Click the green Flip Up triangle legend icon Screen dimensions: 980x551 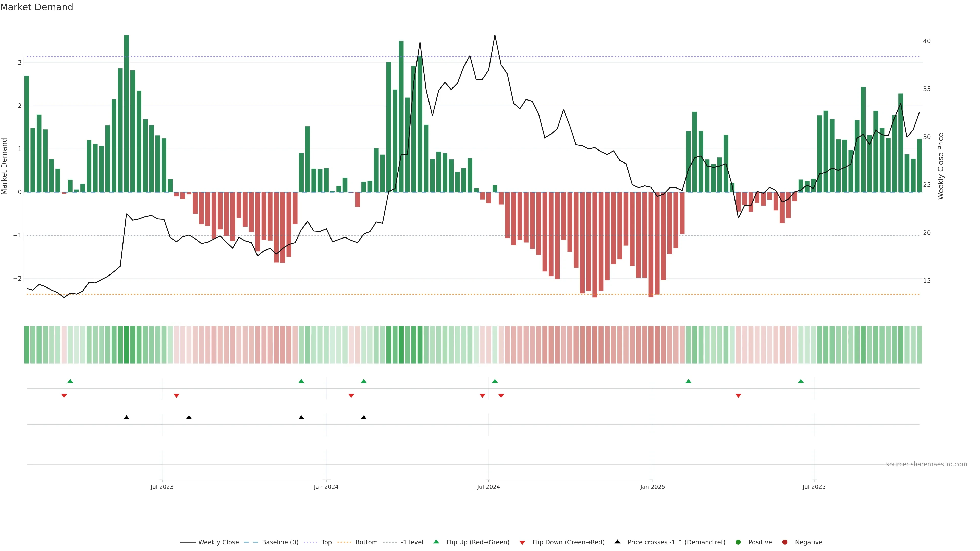(436, 542)
